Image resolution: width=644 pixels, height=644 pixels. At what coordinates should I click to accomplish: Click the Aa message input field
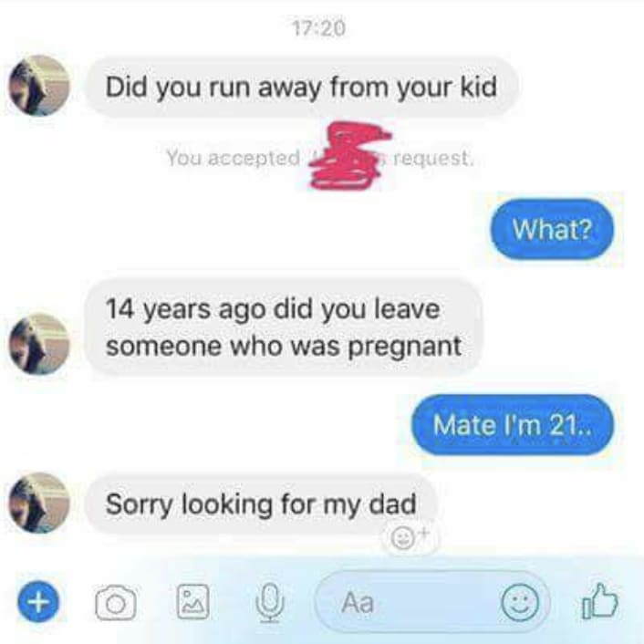point(431,603)
